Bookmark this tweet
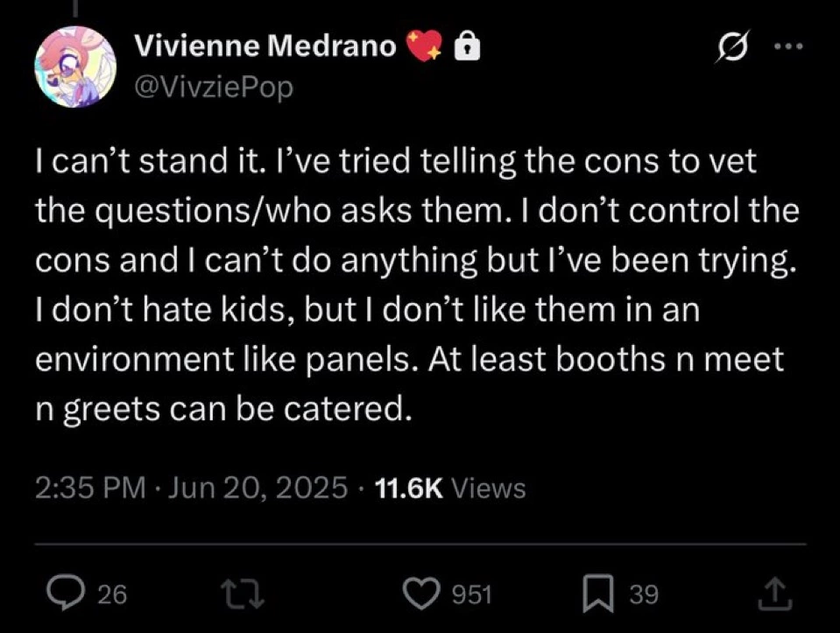The width and height of the screenshot is (840, 633). click(x=598, y=594)
